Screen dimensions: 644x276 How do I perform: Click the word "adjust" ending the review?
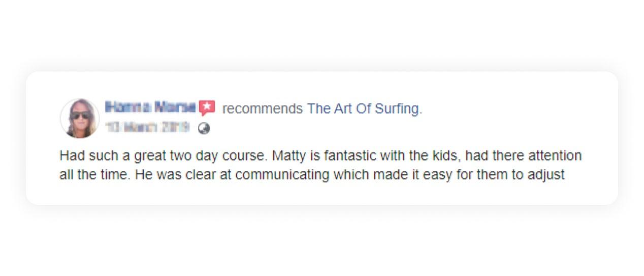click(549, 175)
